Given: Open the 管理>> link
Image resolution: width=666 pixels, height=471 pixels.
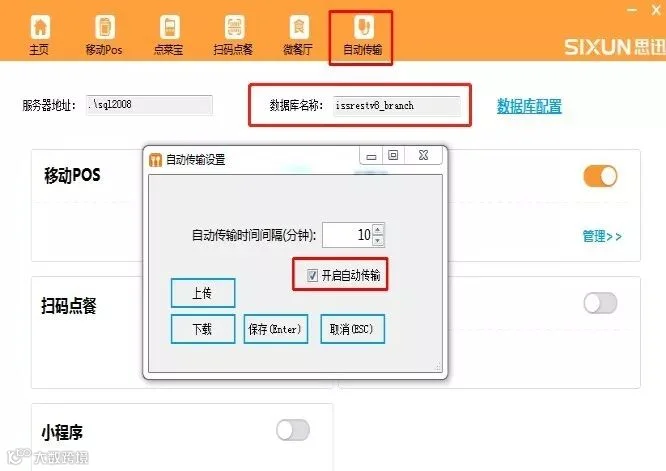Looking at the screenshot, I should [x=602, y=236].
